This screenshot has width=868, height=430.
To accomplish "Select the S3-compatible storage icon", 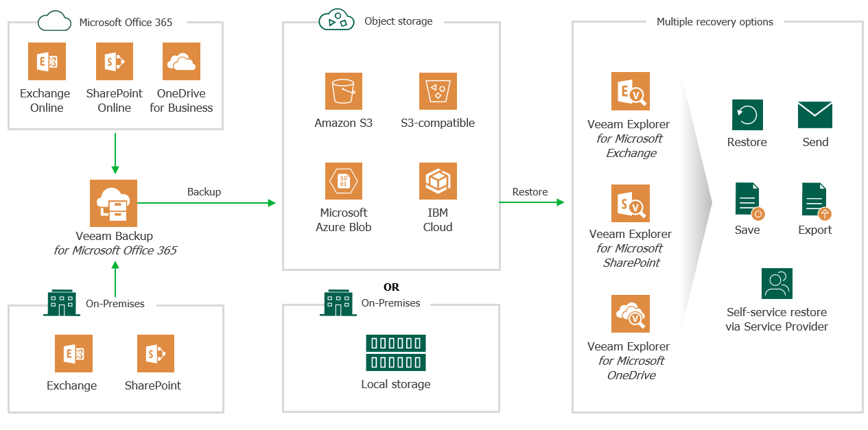I will (438, 92).
